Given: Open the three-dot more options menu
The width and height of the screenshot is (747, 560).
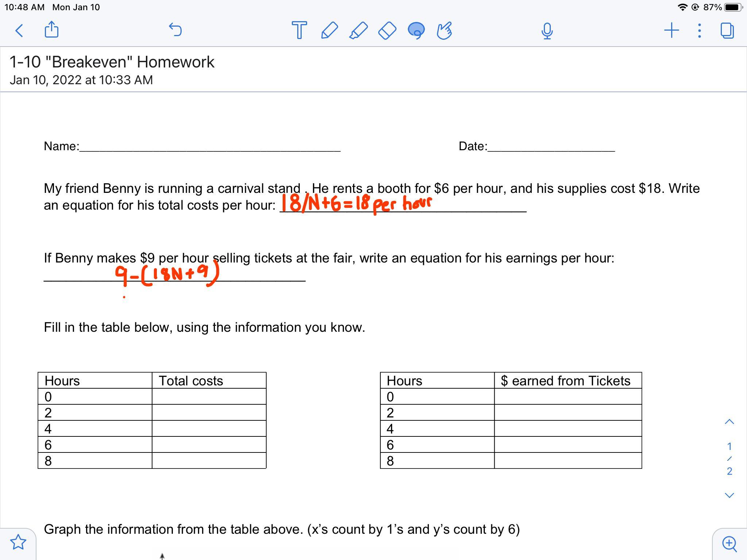Looking at the screenshot, I should click(699, 31).
